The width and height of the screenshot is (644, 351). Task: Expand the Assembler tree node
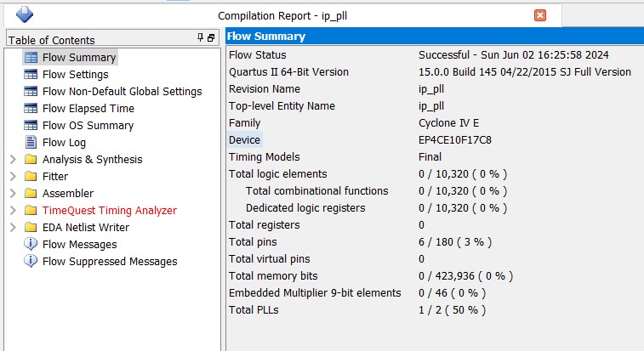12,194
